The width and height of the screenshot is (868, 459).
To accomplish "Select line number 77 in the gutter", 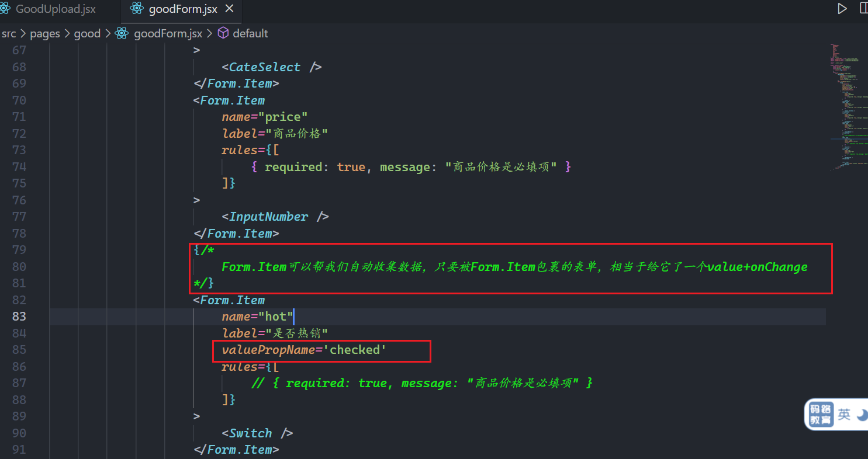I will coord(19,217).
